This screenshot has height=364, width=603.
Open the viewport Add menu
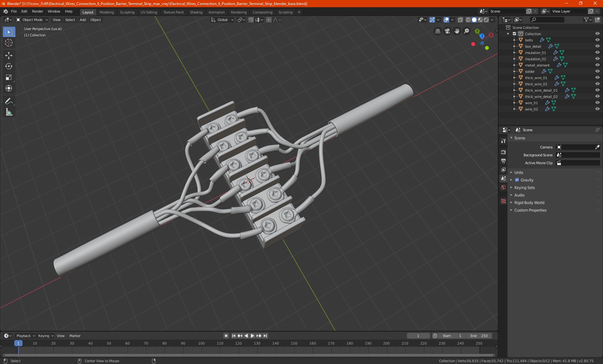[x=83, y=20]
